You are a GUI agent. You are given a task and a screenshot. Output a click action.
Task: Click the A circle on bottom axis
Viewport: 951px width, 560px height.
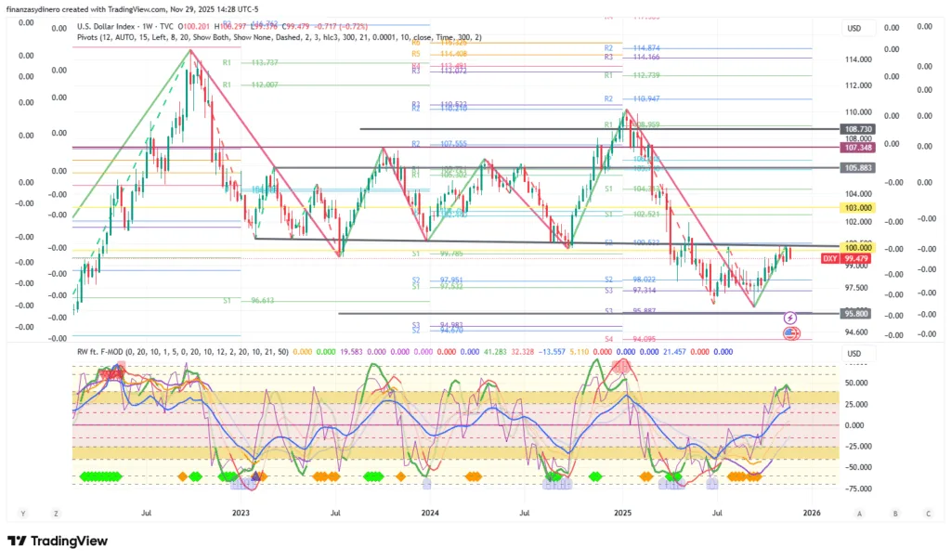tap(860, 513)
